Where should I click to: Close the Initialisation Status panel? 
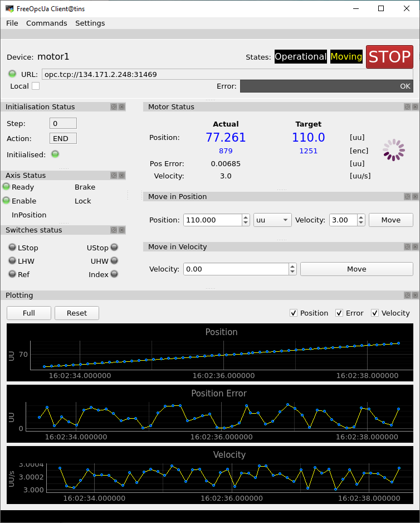click(121, 106)
